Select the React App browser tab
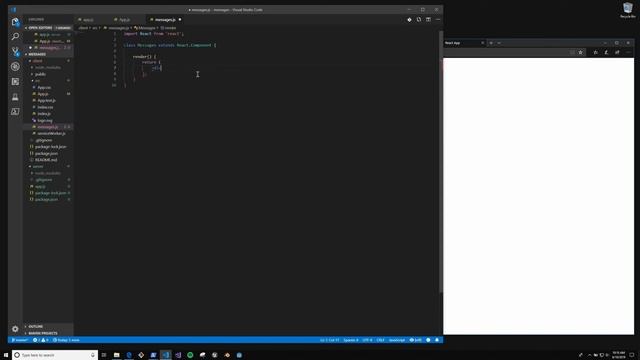This screenshot has height=360, width=640. (x=463, y=43)
